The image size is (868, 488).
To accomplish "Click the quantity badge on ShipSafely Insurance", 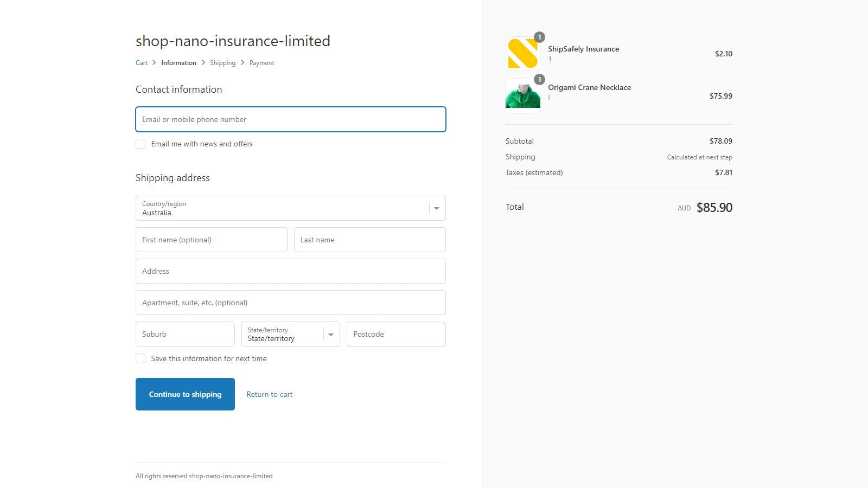I will [539, 37].
